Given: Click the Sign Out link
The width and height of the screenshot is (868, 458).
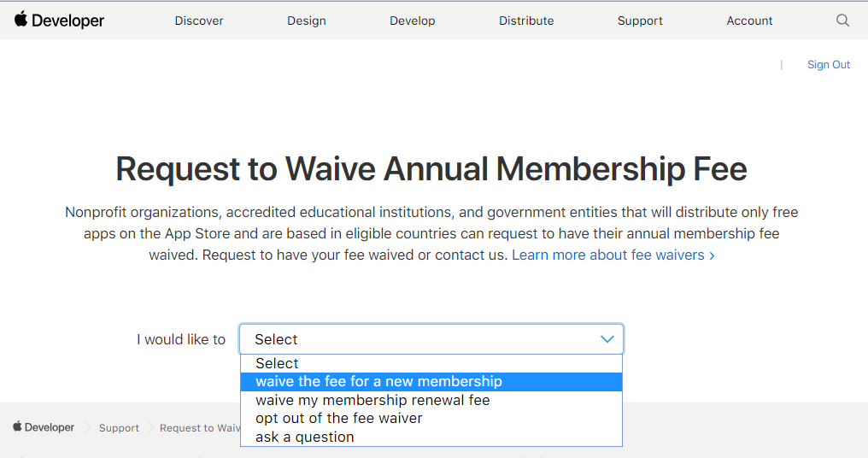Looking at the screenshot, I should pos(829,65).
